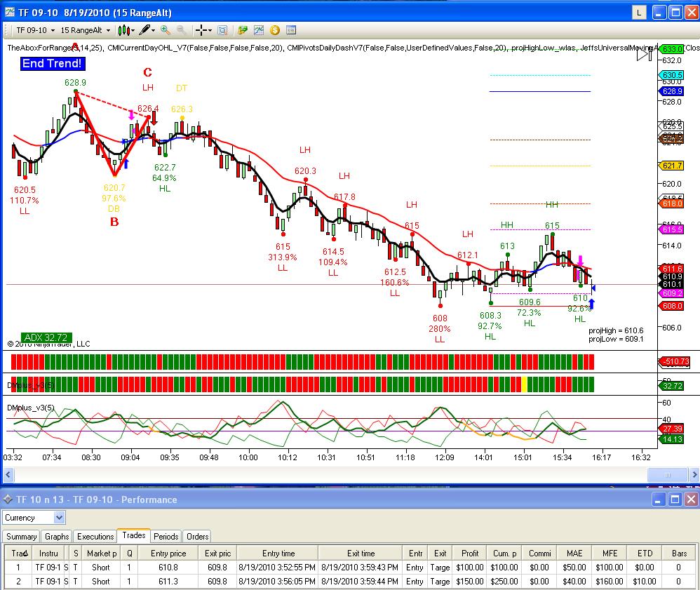Click entry time 8/19/2010 3:52:55 PM
This screenshot has height=590, width=700.
277,568
